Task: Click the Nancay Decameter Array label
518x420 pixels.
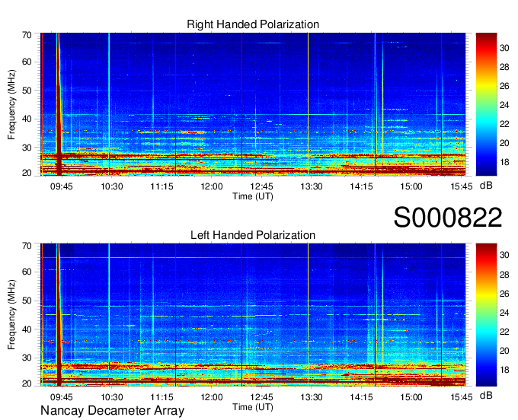Action: click(x=112, y=411)
